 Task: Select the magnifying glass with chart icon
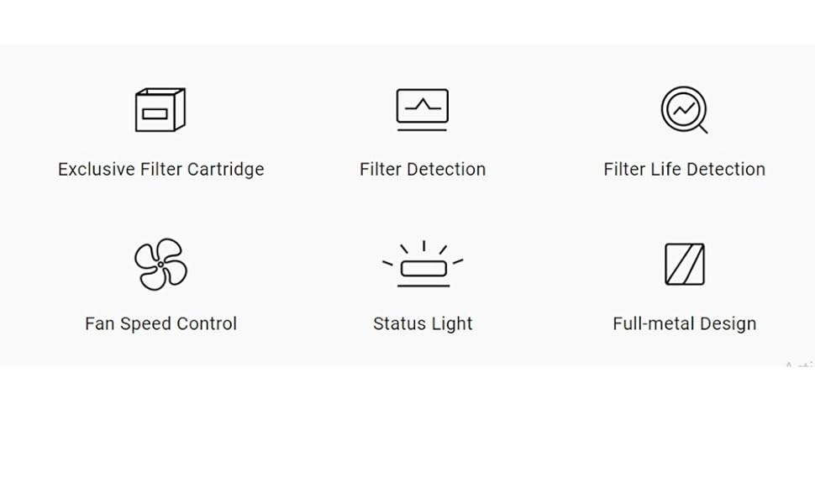pyautogui.click(x=684, y=110)
